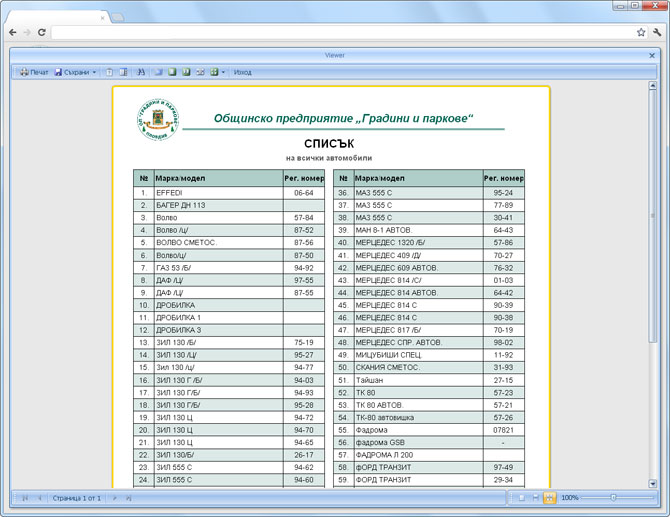The width and height of the screenshot is (670, 517).
Task: Click the vertical scrollbar thumb
Action: pos(652,216)
